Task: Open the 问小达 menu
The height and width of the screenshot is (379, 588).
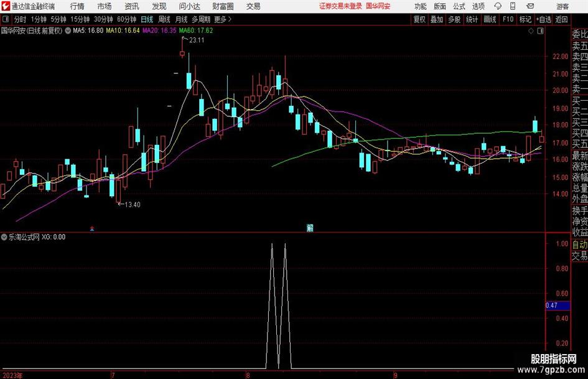Action: tap(189, 6)
